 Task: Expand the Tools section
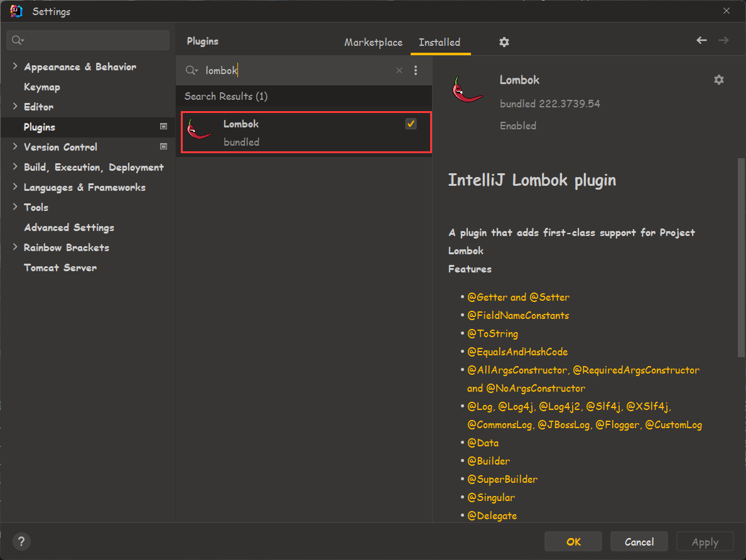point(14,207)
